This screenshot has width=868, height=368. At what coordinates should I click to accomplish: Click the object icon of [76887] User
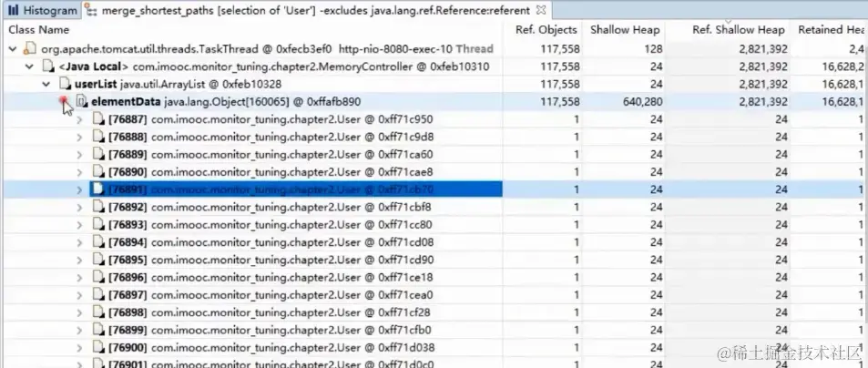coord(98,119)
